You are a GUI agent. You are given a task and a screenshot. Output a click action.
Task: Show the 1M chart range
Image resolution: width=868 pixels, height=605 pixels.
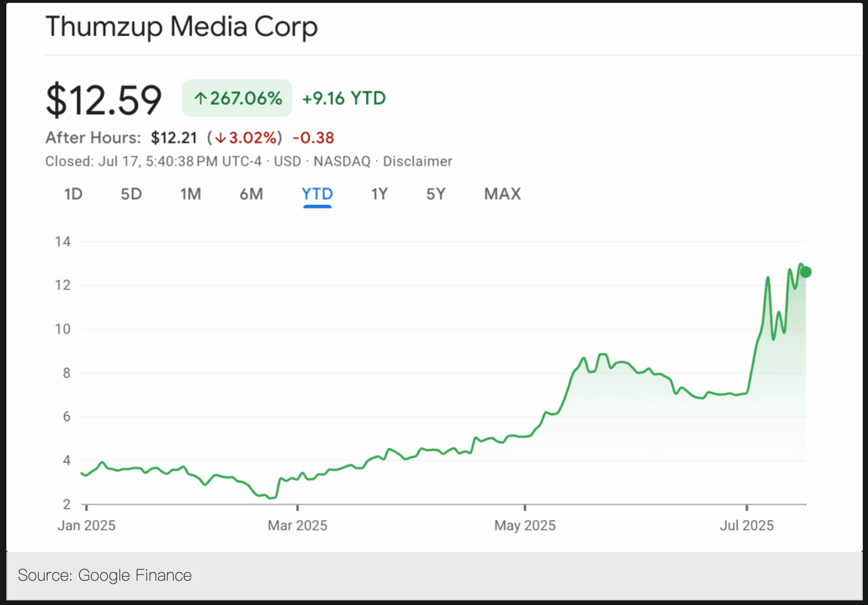click(190, 194)
